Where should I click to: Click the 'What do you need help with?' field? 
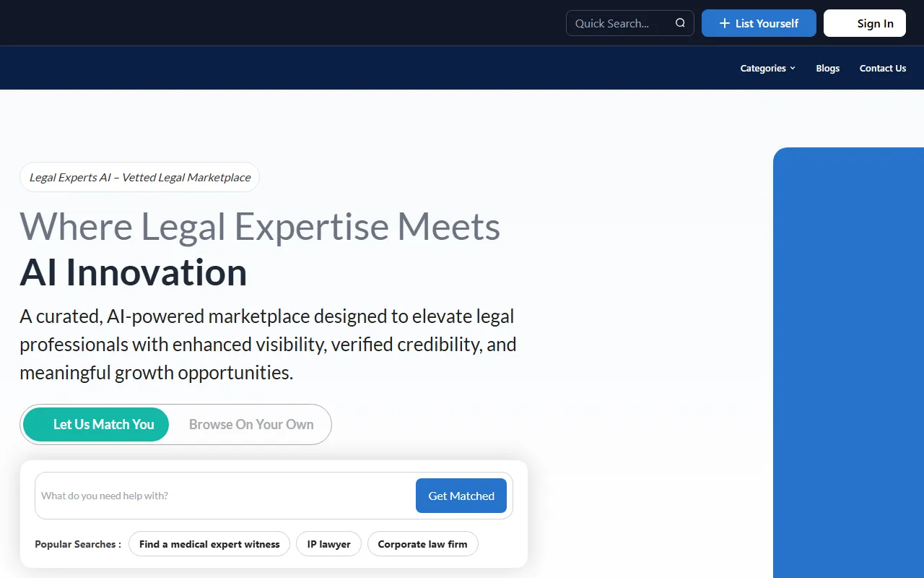tap(224, 496)
